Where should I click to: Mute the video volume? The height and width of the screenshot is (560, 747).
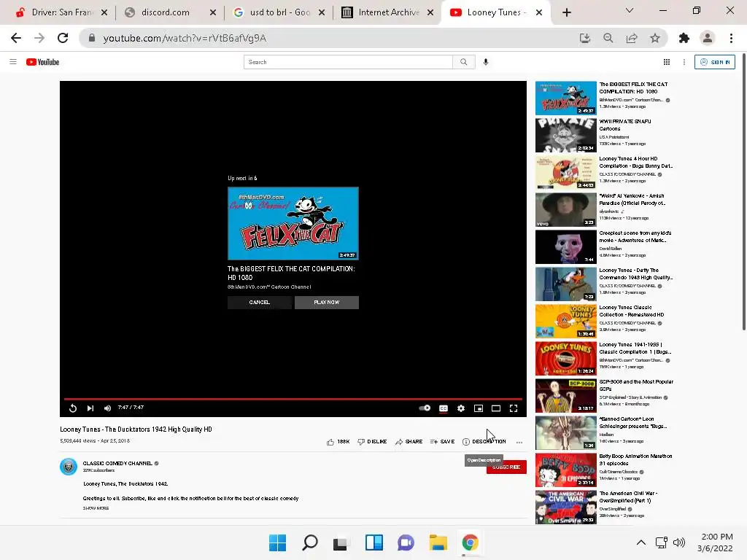tap(108, 408)
